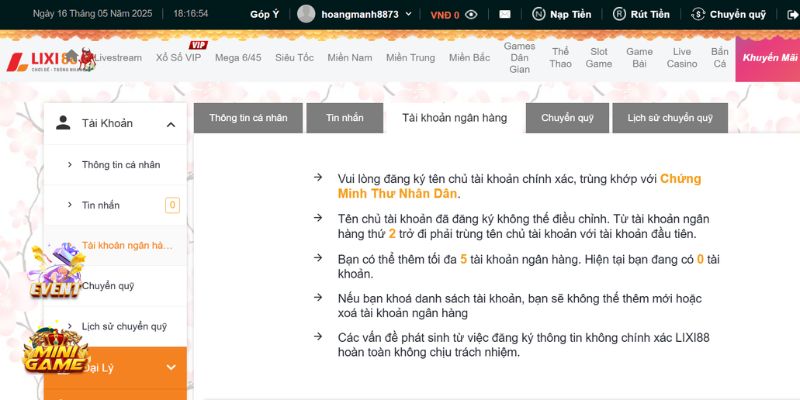800x400 pixels.
Task: Click the Chuyển quỹ transfer icon in the header
Action: 697,14
